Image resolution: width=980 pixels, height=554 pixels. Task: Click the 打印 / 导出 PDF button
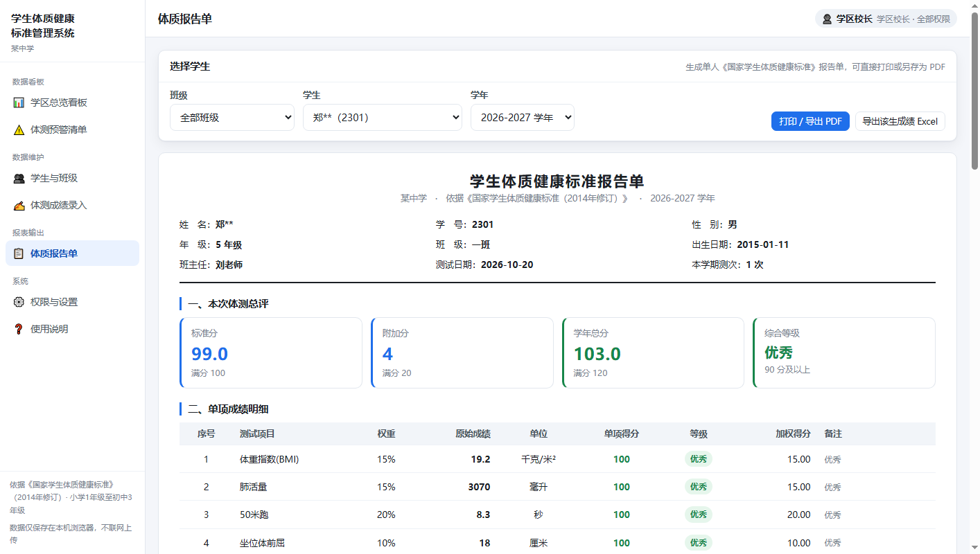tap(810, 121)
